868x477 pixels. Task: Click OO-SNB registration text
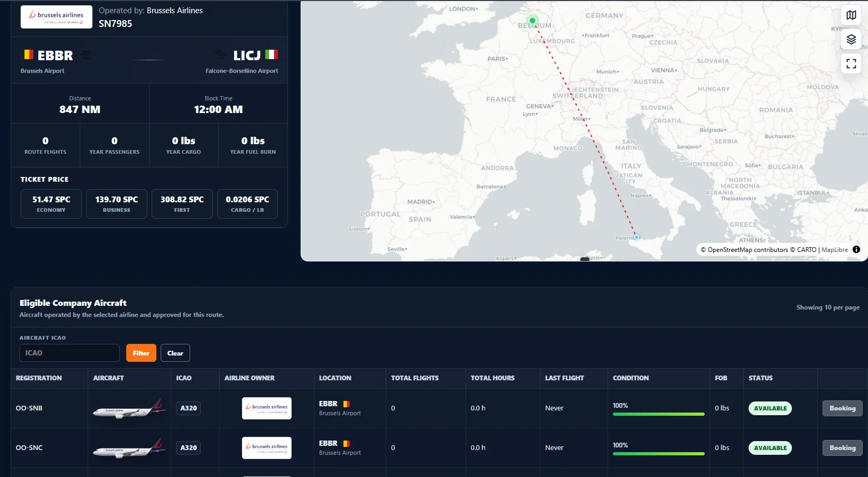29,408
